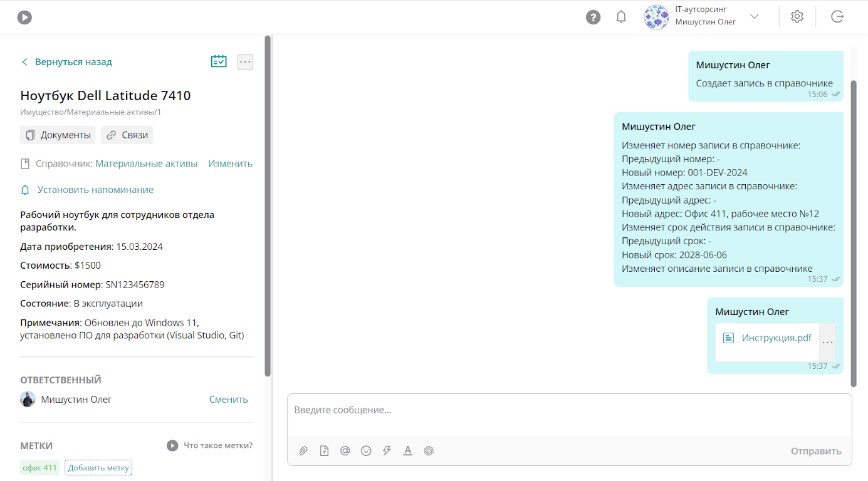Click Дата приобретения: 15.03.2024 line
This screenshot has height=481, width=868.
coord(92,246)
